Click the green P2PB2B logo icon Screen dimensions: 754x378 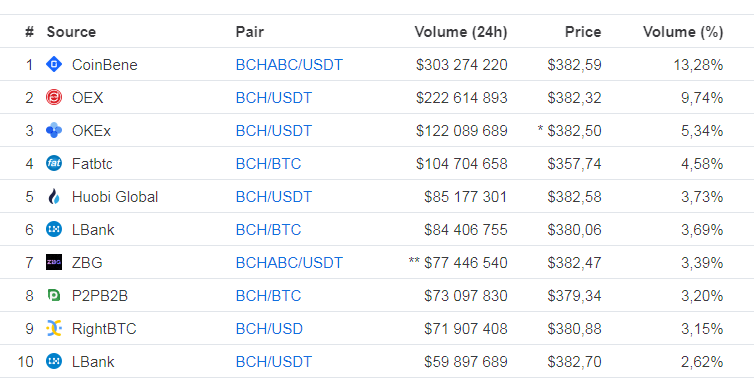point(54,295)
